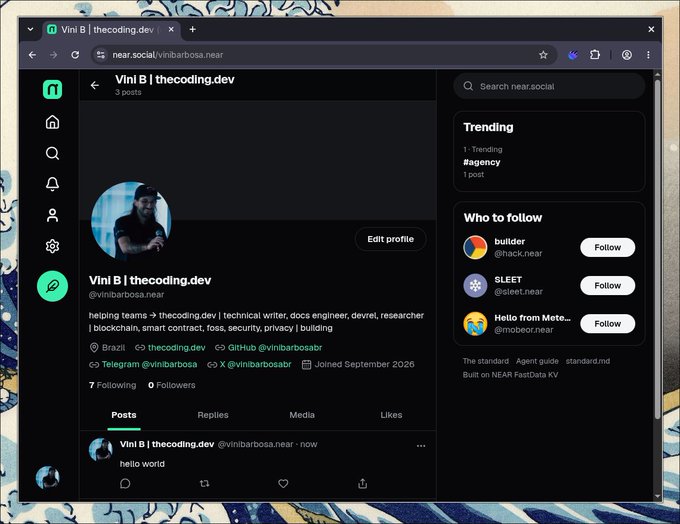Switch to the Media tab
680x524 pixels.
click(302, 415)
